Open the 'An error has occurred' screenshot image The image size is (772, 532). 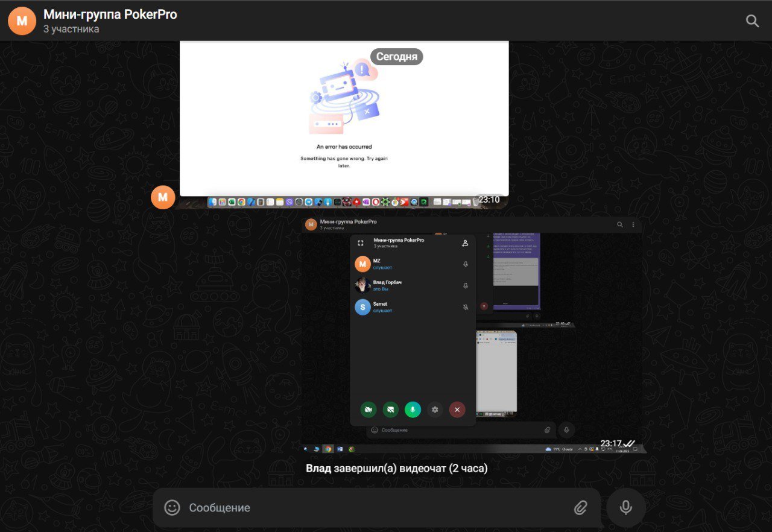[x=344, y=124]
